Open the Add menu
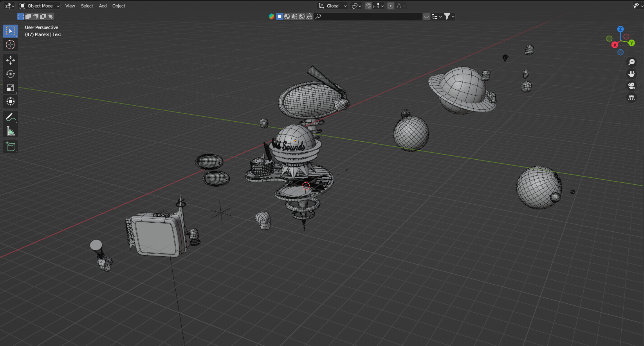644x346 pixels. tap(103, 6)
